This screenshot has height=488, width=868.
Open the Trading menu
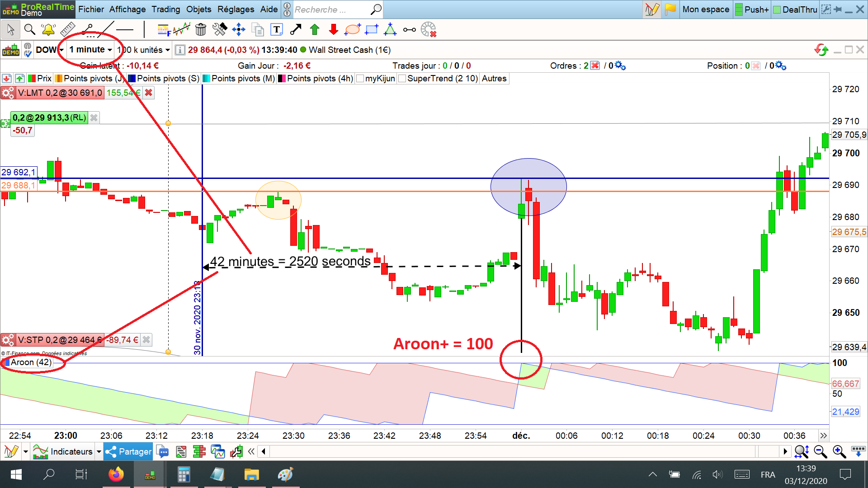tap(165, 9)
